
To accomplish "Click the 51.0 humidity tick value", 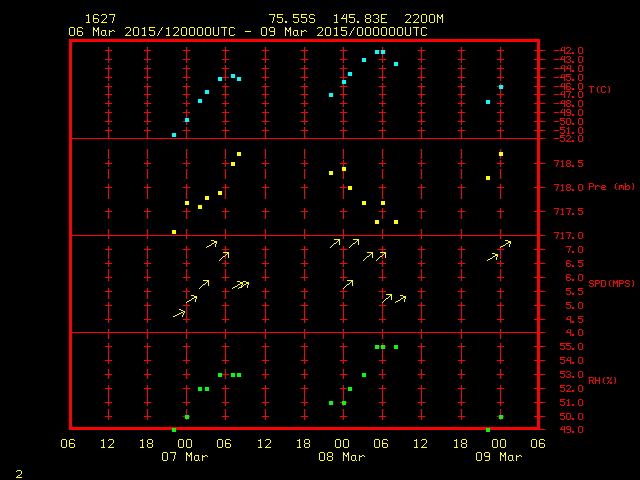I will coord(571,403).
